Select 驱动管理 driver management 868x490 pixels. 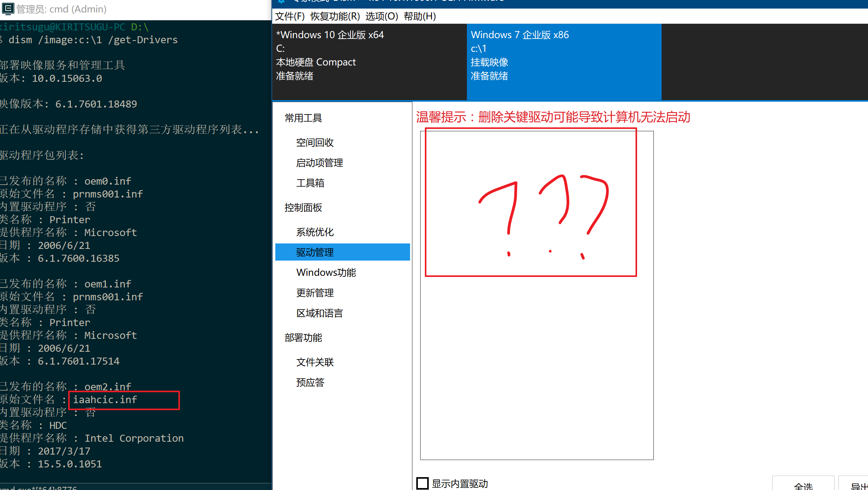coord(314,252)
